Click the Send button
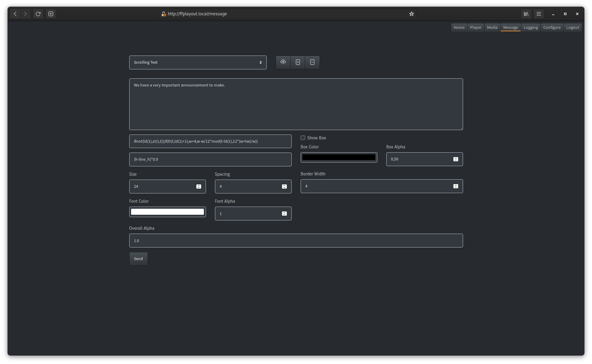 (138, 259)
